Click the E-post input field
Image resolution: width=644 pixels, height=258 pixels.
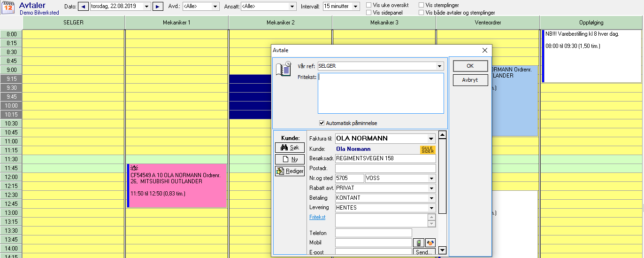(373, 252)
